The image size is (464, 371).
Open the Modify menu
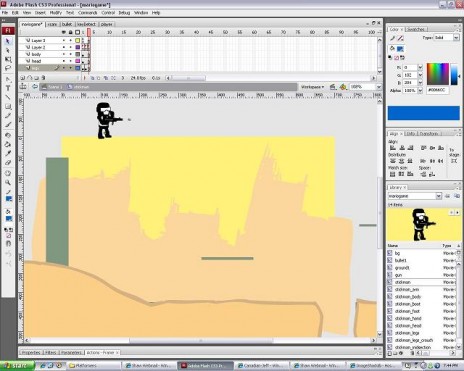[56, 13]
